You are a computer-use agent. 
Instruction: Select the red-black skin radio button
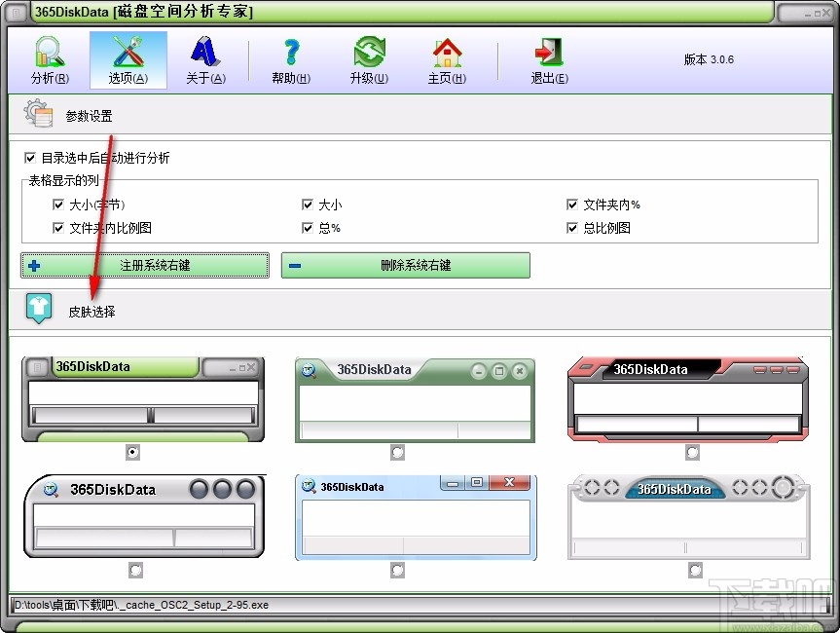click(x=692, y=453)
